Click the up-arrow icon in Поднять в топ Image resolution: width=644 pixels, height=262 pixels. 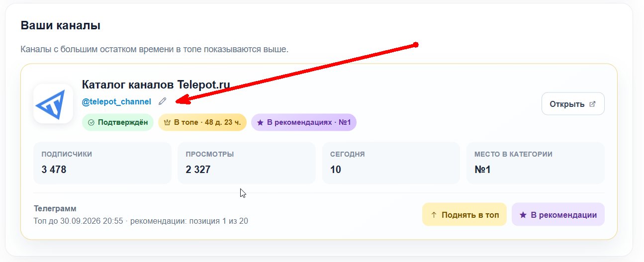[434, 215]
